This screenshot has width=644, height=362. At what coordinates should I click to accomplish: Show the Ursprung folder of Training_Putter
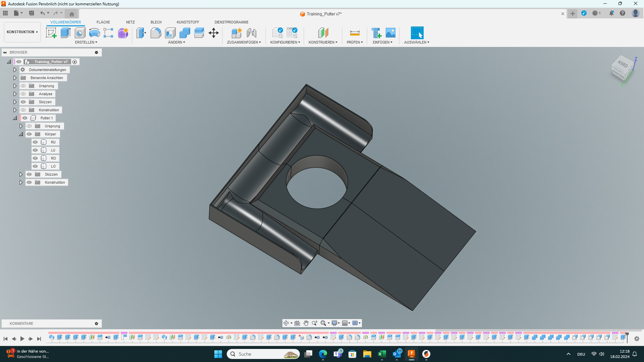click(23, 85)
